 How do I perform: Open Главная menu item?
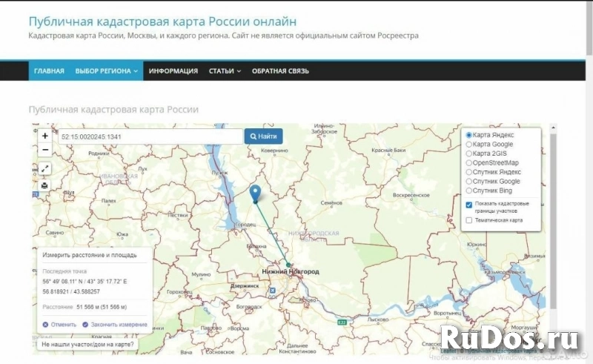49,70
